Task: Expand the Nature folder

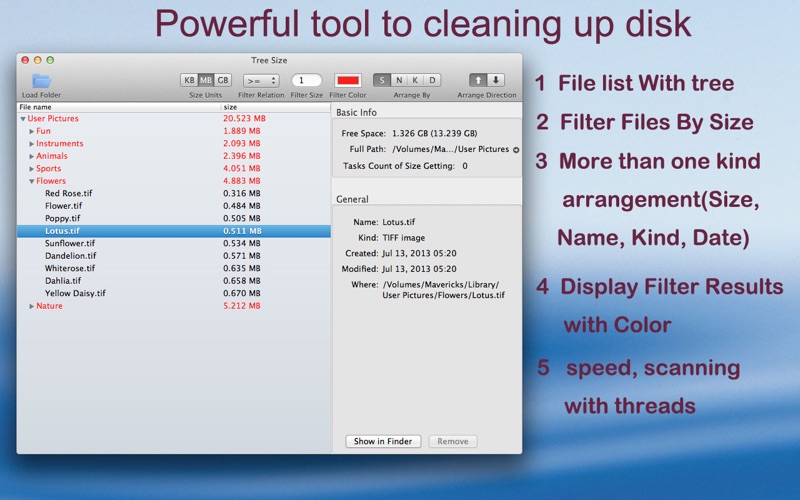Action: point(31,306)
